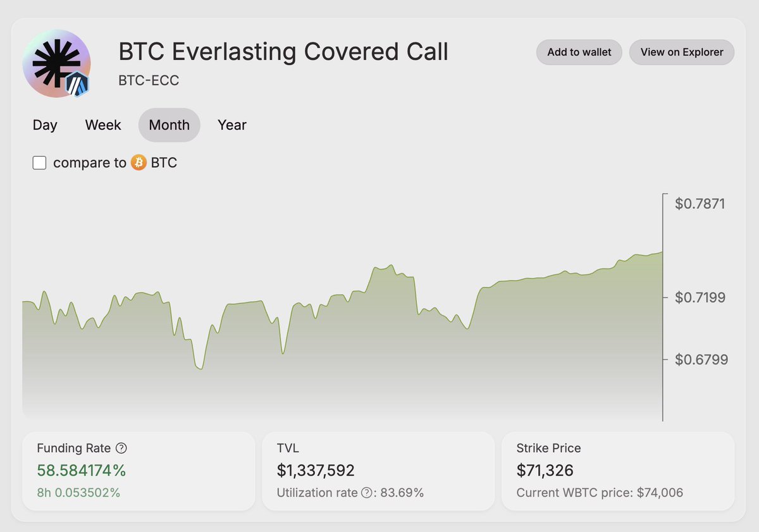Click the 58.584174% funding rate value
759x532 pixels.
82,471
